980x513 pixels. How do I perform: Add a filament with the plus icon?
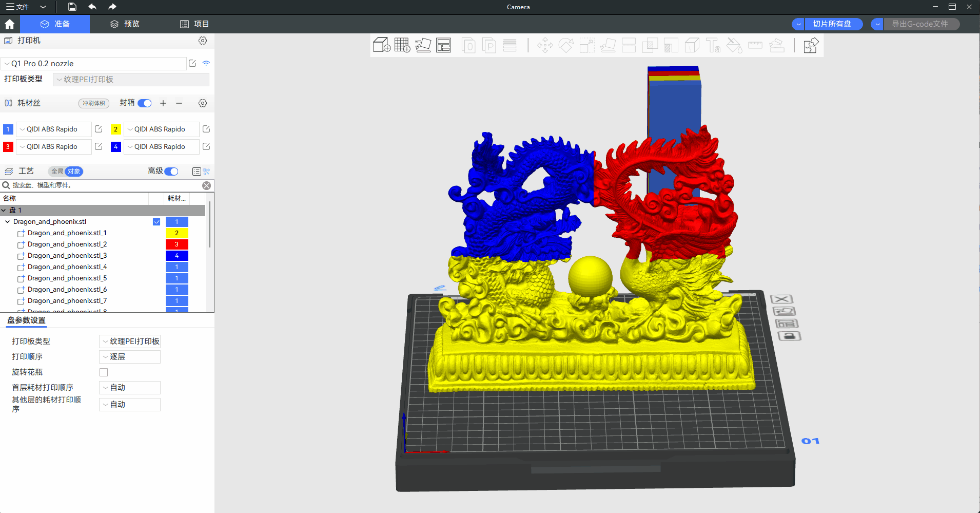click(163, 103)
